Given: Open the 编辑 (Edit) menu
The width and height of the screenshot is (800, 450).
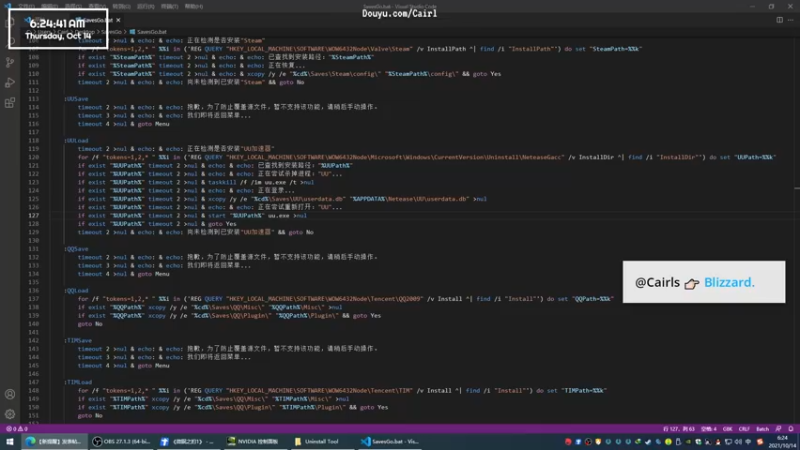Looking at the screenshot, I should (x=49, y=6).
